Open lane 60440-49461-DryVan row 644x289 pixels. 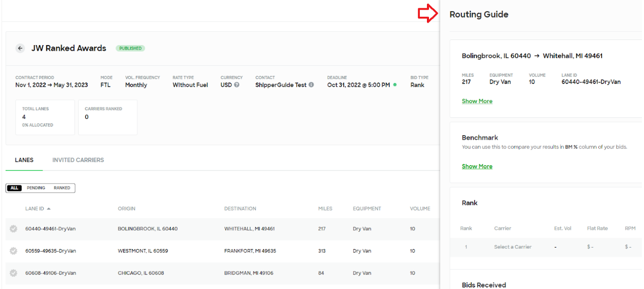222,229
